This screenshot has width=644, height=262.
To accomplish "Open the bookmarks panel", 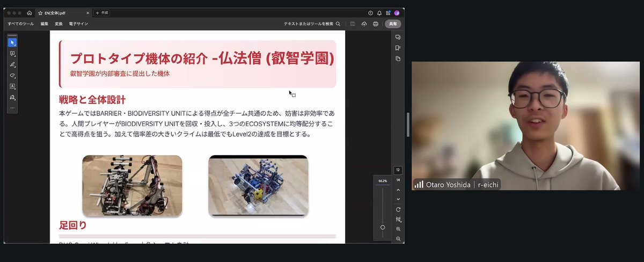I will click(398, 48).
